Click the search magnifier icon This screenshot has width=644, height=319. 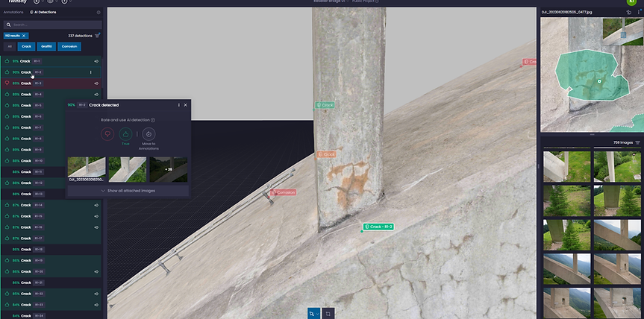pyautogui.click(x=9, y=25)
